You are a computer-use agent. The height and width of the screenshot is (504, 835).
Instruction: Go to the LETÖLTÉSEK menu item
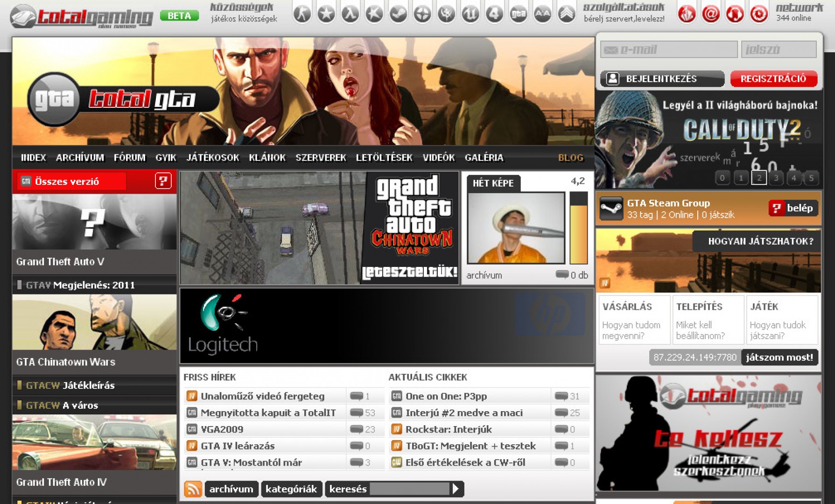pos(384,158)
